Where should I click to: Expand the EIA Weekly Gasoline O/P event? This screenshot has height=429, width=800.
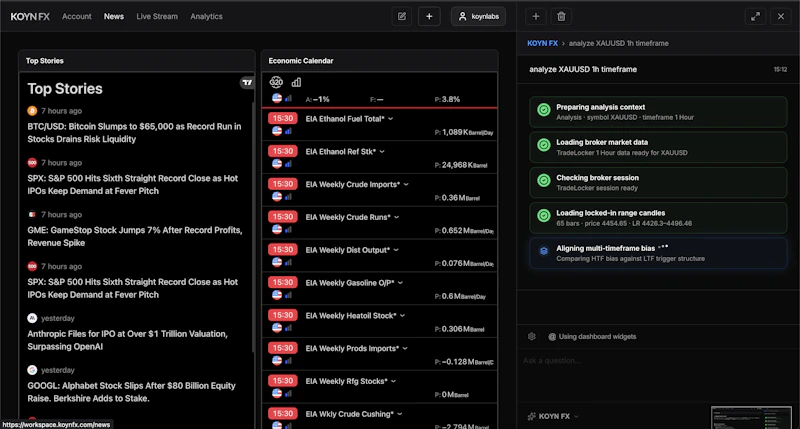[400, 283]
